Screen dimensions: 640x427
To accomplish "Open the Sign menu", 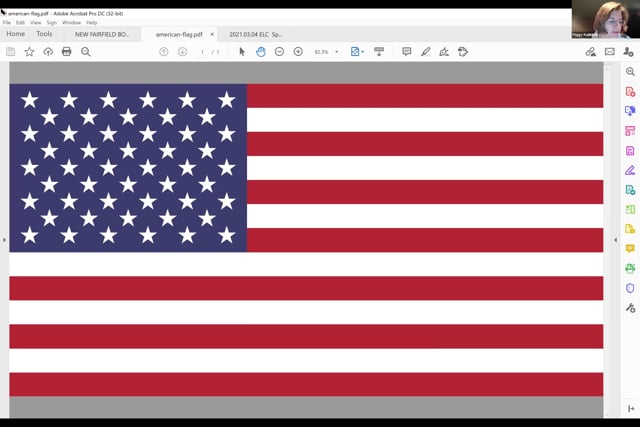I will (x=51, y=23).
